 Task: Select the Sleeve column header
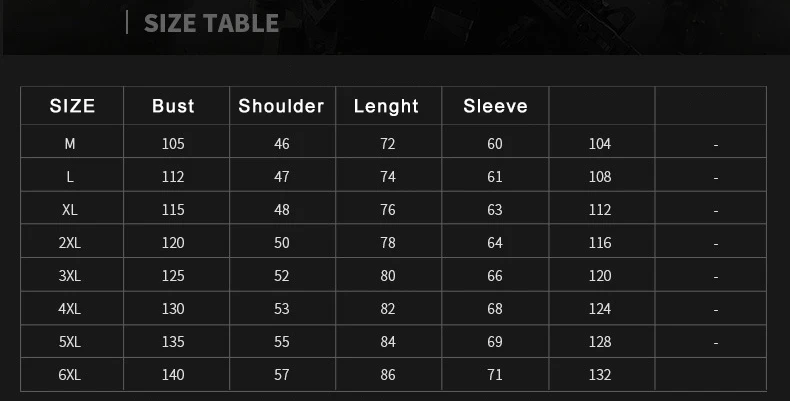(x=495, y=106)
